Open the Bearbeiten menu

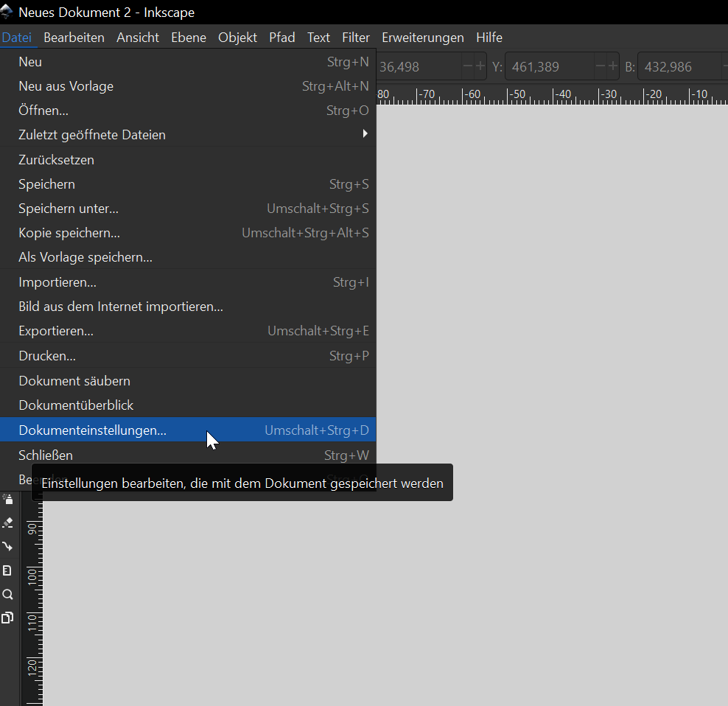74,38
